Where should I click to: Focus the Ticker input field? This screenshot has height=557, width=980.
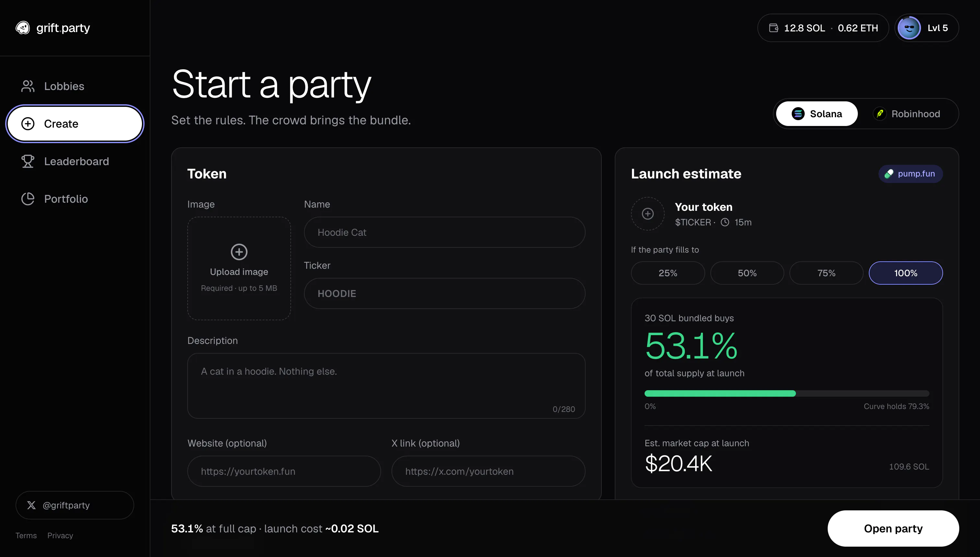(x=444, y=293)
